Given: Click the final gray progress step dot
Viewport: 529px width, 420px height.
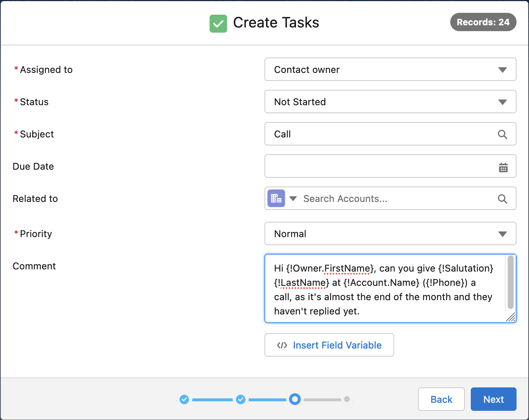Looking at the screenshot, I should pyautogui.click(x=347, y=399).
